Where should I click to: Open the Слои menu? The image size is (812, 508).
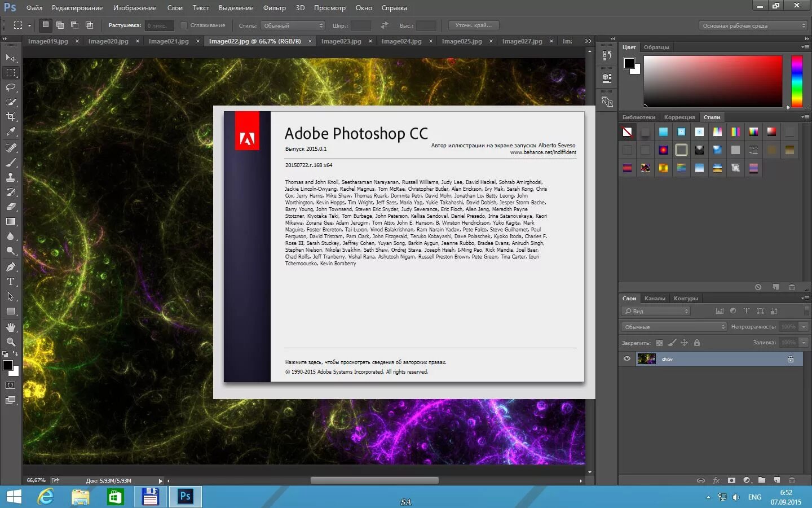(x=175, y=8)
